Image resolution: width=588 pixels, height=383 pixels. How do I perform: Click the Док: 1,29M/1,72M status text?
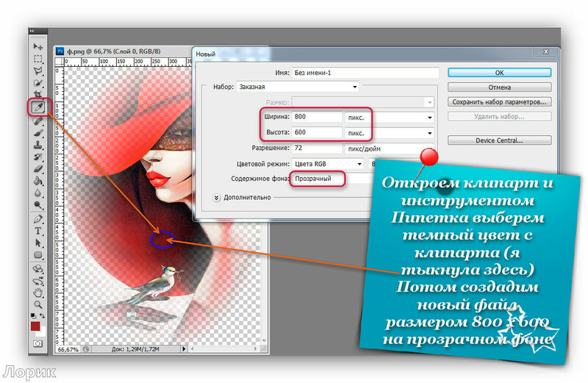(135, 350)
